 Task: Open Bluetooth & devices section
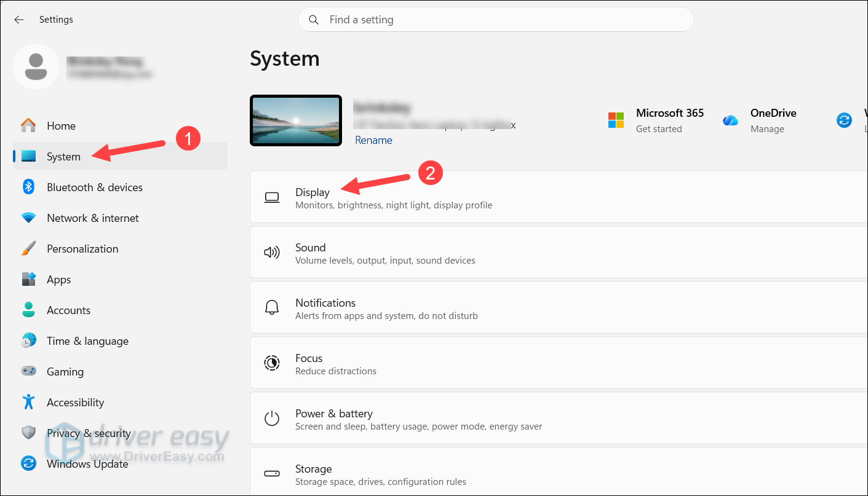tap(121, 187)
